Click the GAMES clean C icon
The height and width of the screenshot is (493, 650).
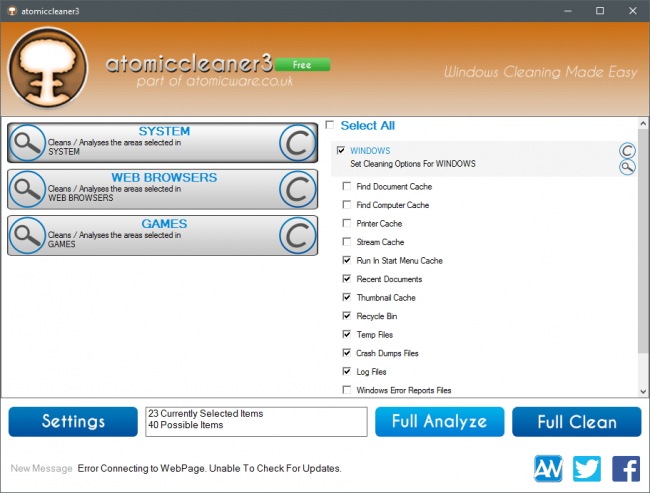(298, 236)
